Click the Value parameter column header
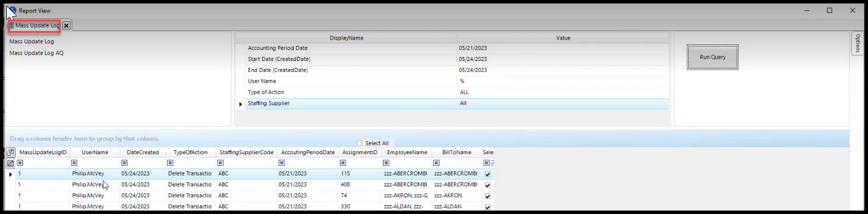This screenshot has width=868, height=214. pyautogui.click(x=563, y=38)
